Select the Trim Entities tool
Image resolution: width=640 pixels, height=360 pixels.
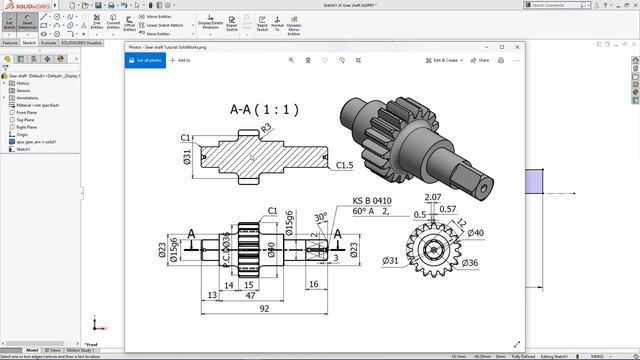tap(97, 22)
